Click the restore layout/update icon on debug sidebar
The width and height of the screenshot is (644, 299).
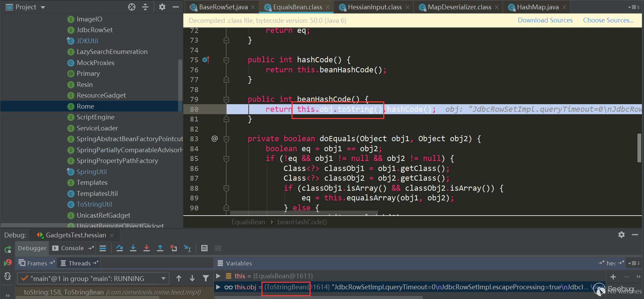(x=8, y=276)
